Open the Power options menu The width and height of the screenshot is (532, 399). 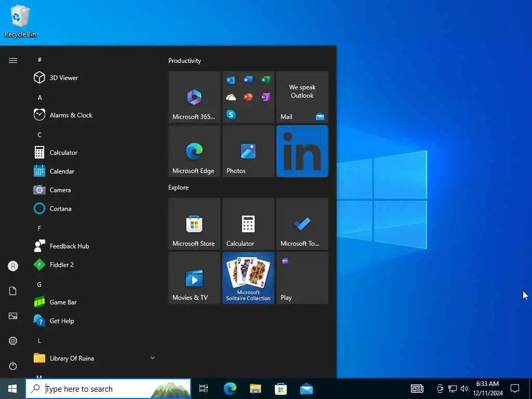[13, 366]
